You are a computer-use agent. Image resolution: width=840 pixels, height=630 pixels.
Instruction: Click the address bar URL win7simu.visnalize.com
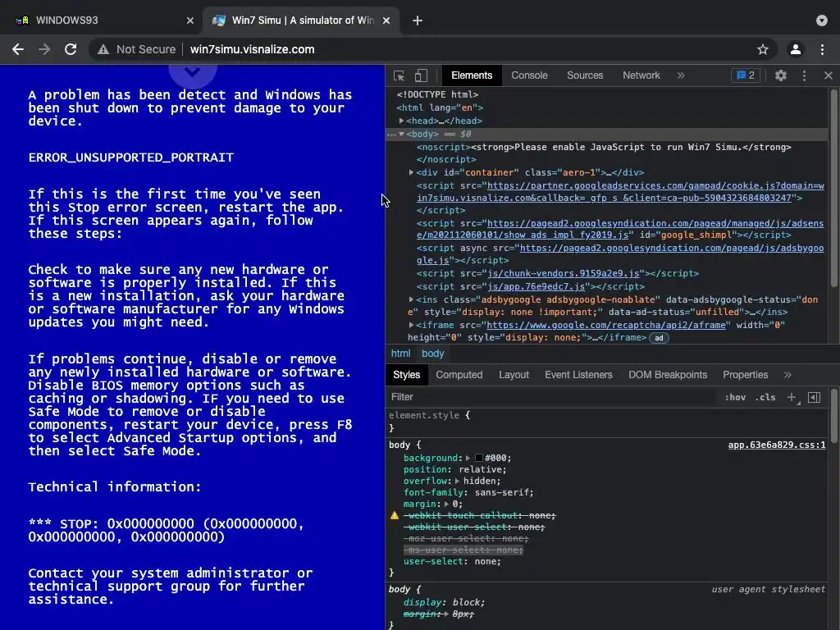[x=253, y=49]
